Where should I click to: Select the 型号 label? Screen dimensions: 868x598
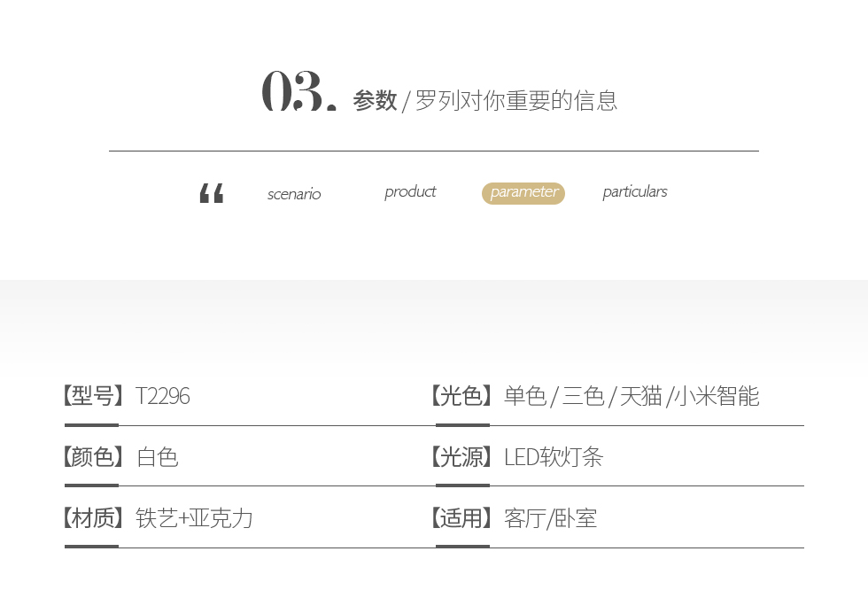click(94, 396)
